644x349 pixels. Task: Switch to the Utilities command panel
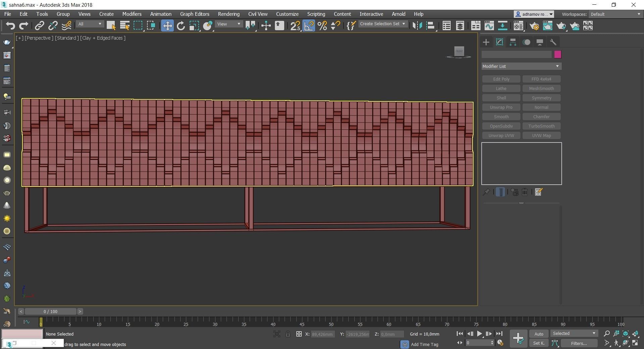(x=553, y=42)
